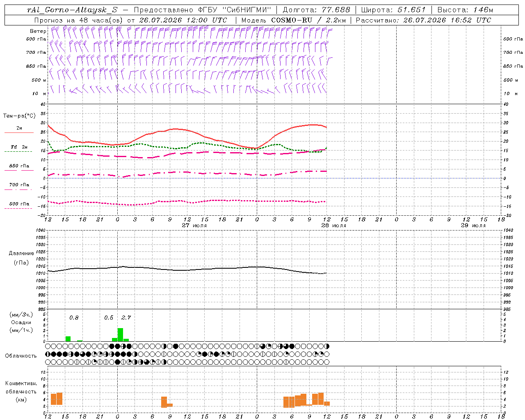The image size is (525, 420).
Task: Select the 28 июля date label
Action: (x=334, y=225)
